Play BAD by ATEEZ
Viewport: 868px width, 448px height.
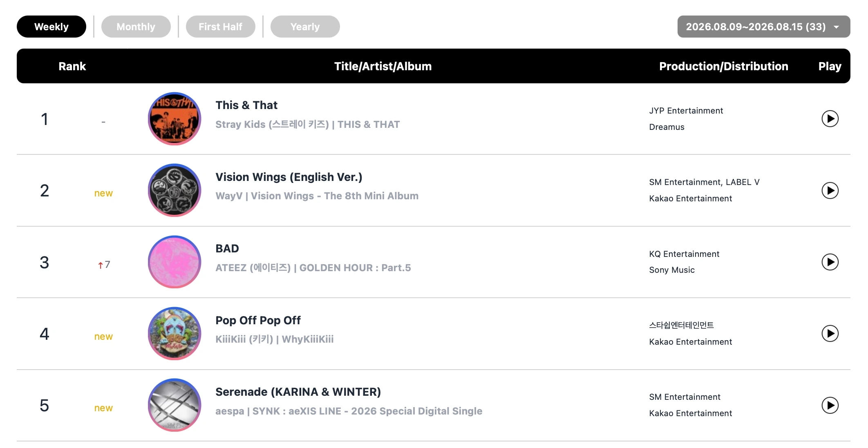[x=830, y=262]
